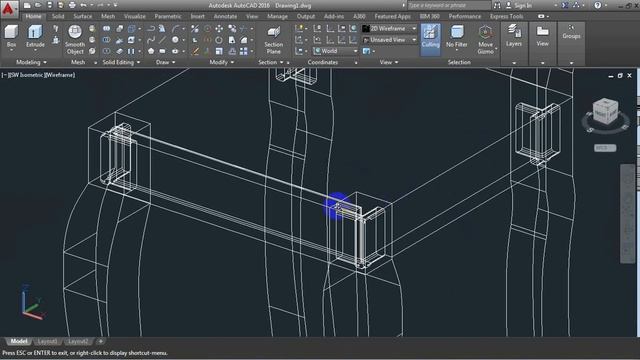This screenshot has width=640, height=360.
Task: Open the Featured Apps tab
Action: coord(392,16)
